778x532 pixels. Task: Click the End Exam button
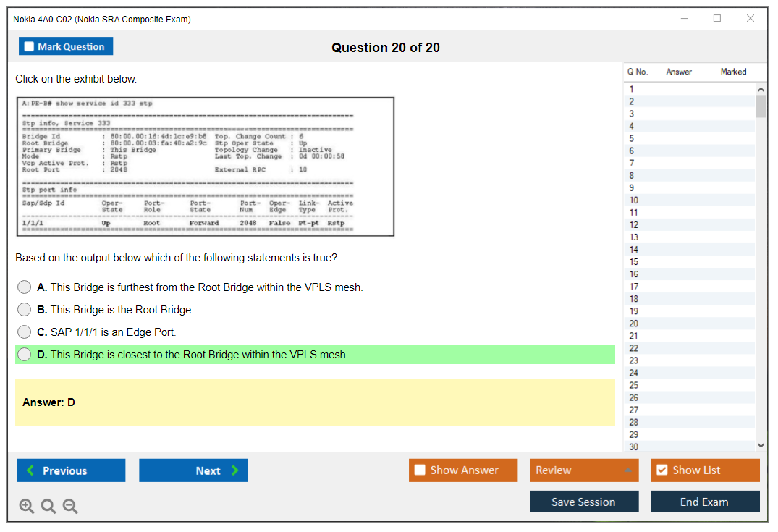click(x=705, y=502)
